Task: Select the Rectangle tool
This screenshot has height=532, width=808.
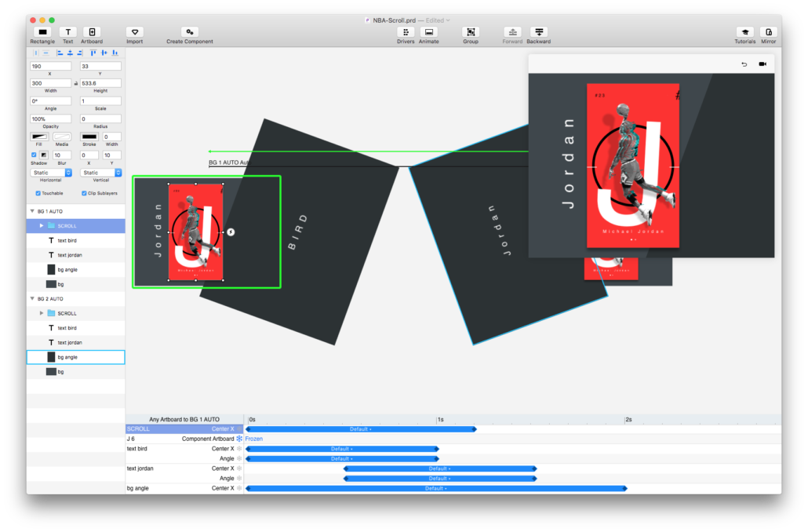Action: (x=42, y=32)
